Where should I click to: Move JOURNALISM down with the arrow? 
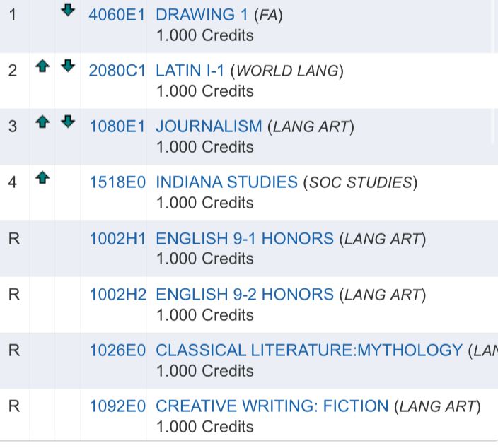(68, 122)
